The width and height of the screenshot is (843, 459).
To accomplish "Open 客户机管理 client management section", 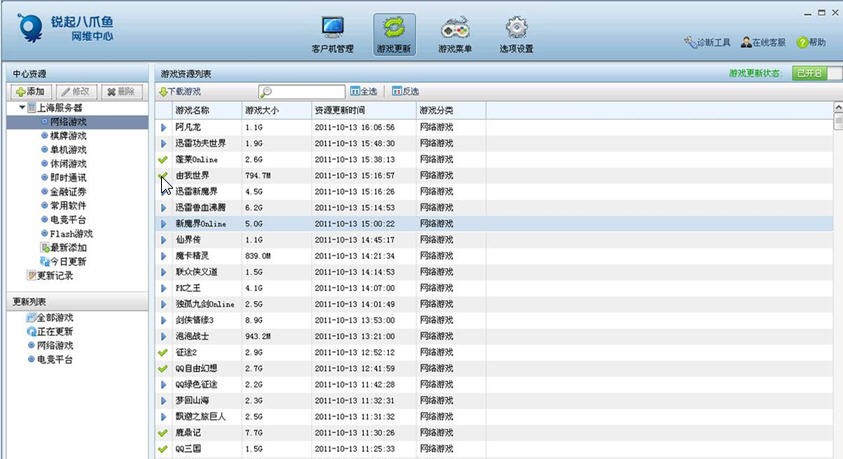I will (333, 34).
